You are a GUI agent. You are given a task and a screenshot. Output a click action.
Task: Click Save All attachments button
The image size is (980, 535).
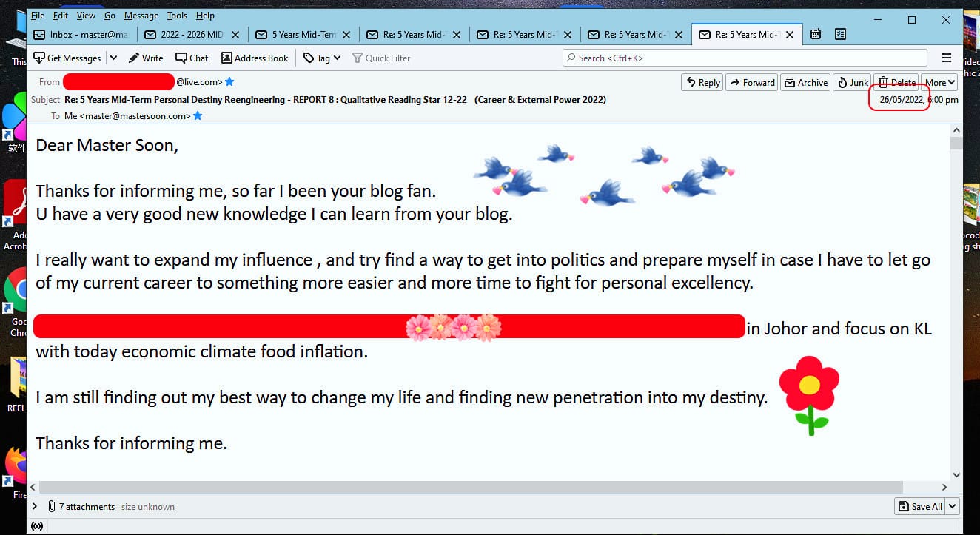pyautogui.click(x=920, y=507)
